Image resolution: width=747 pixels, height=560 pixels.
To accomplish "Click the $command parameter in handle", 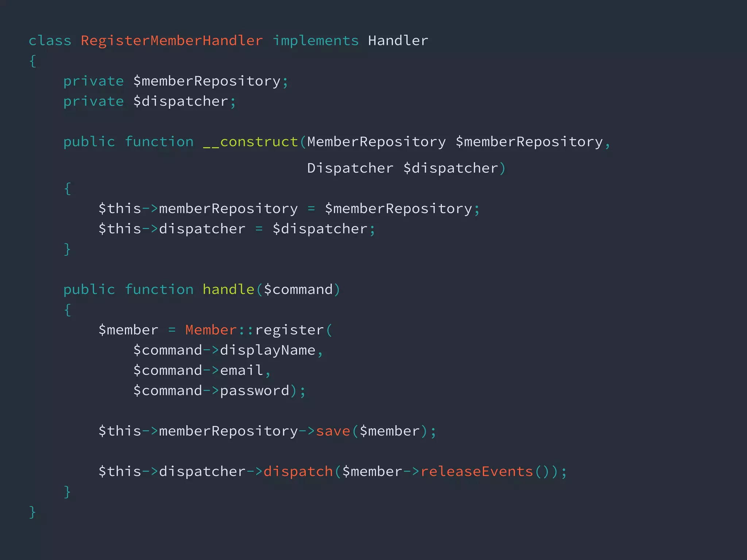I will coord(298,289).
